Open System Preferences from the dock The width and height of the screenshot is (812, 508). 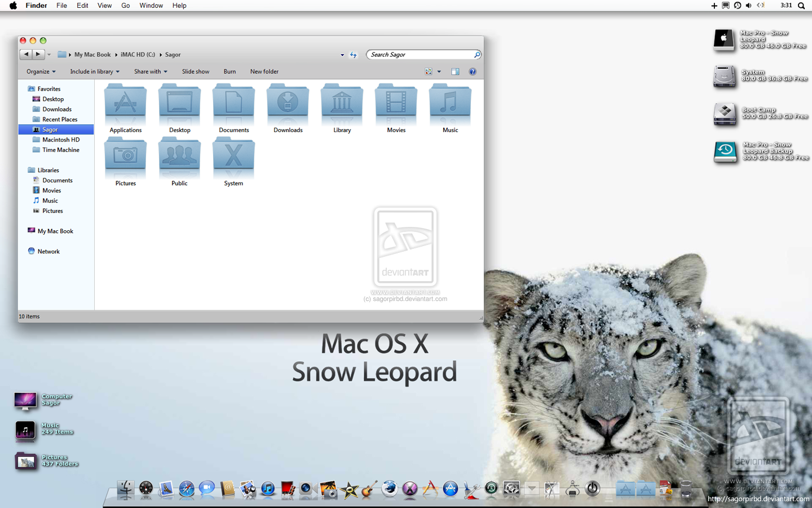coord(511,489)
